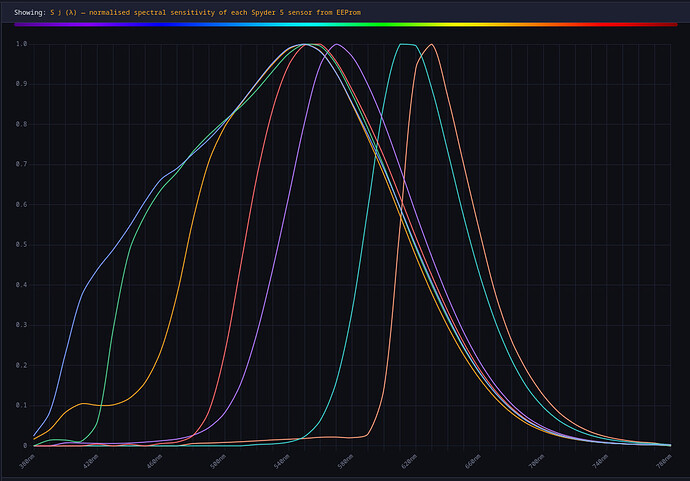
Task: Click the "1.0" y-axis label
Action: (22, 44)
